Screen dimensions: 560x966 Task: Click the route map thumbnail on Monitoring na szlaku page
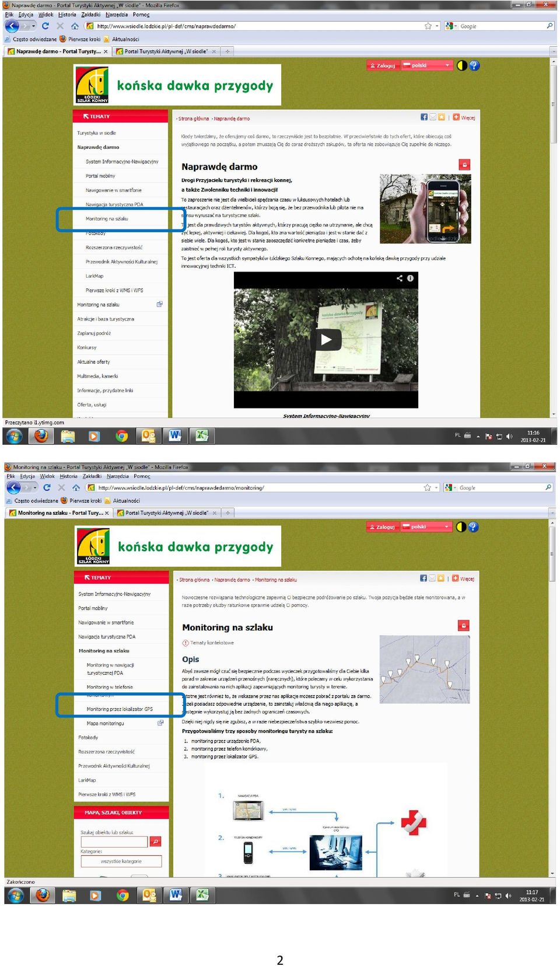[x=425, y=669]
